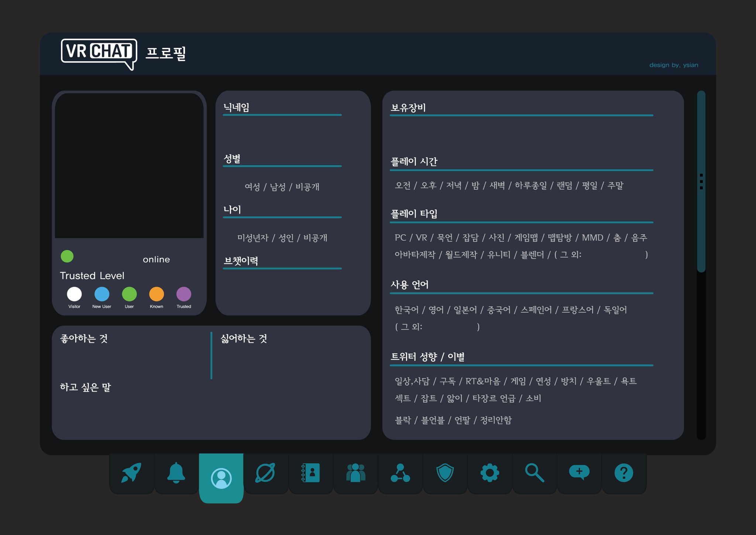Open the safety shield panel
Viewport: 756px width, 535px height.
(445, 473)
